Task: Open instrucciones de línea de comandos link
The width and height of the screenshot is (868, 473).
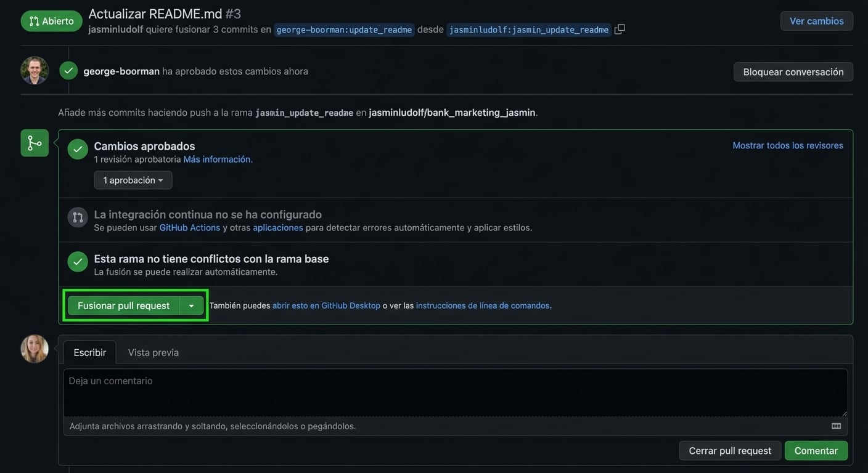Action: coord(483,305)
